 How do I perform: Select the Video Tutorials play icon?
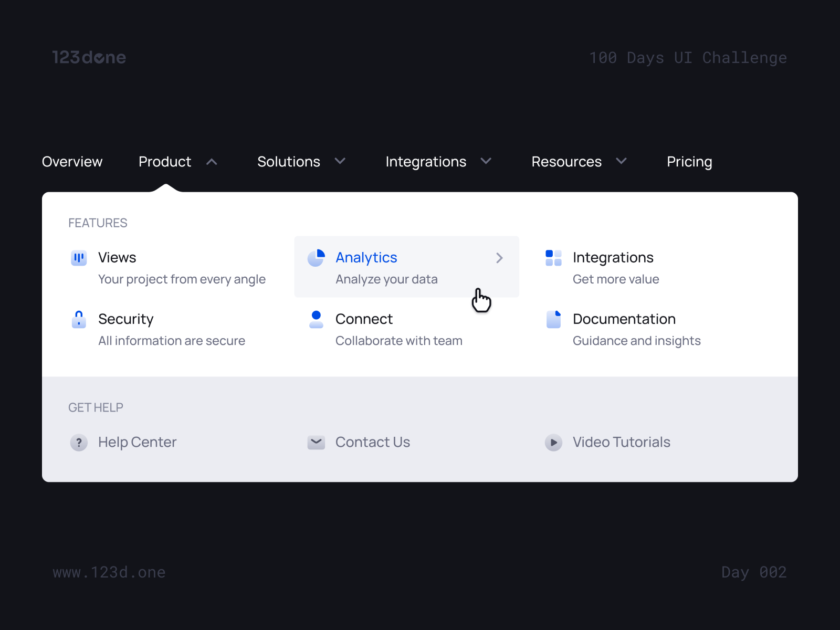click(x=553, y=443)
